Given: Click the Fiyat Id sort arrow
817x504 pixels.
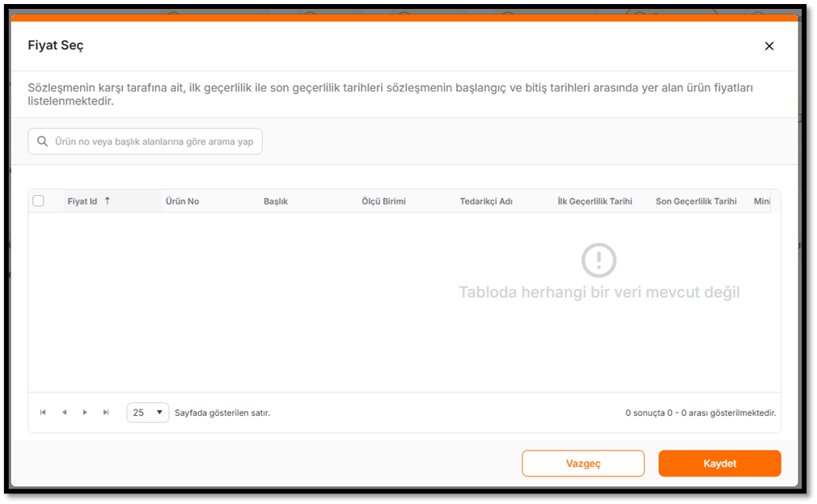Looking at the screenshot, I should pos(108,201).
